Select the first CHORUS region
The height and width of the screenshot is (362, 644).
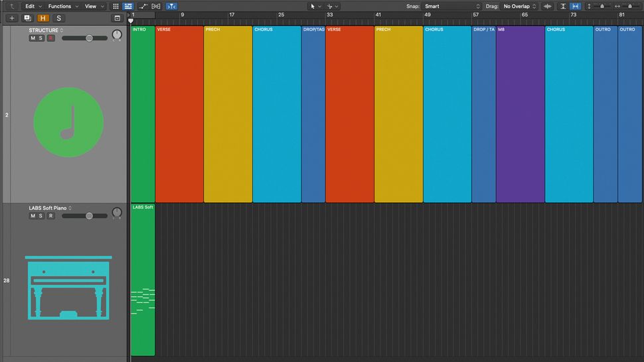(x=277, y=114)
